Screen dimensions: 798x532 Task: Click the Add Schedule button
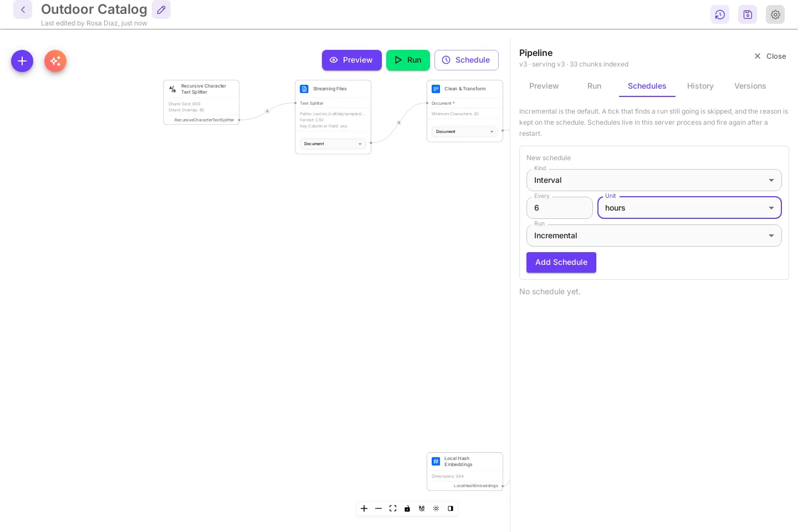[x=561, y=262]
